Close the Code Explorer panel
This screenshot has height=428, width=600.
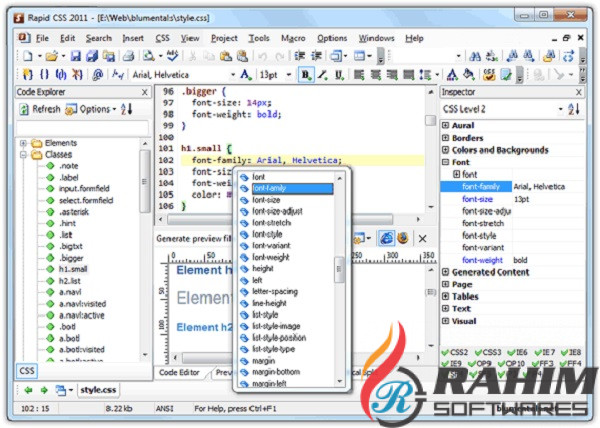coord(145,92)
